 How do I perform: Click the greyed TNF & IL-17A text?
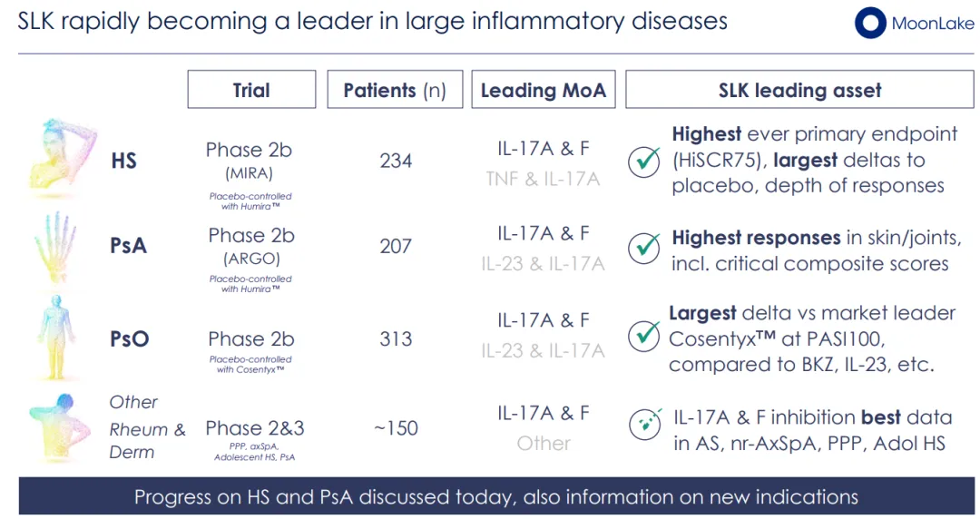point(543,180)
